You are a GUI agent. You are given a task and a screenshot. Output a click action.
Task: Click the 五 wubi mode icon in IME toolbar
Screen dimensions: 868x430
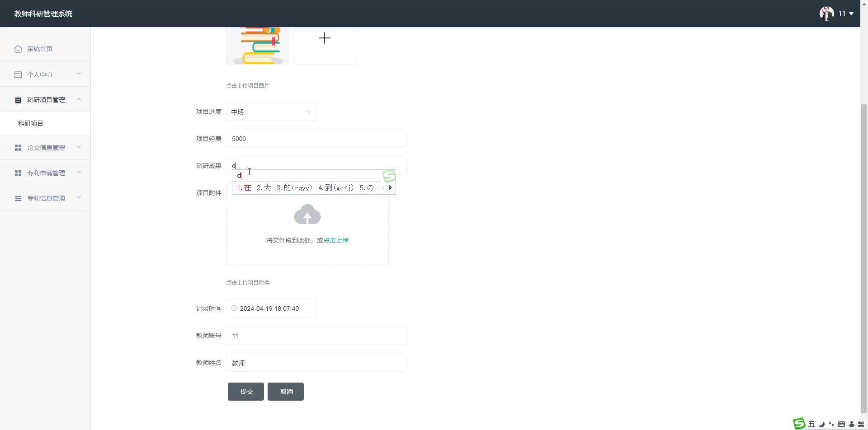(x=811, y=424)
